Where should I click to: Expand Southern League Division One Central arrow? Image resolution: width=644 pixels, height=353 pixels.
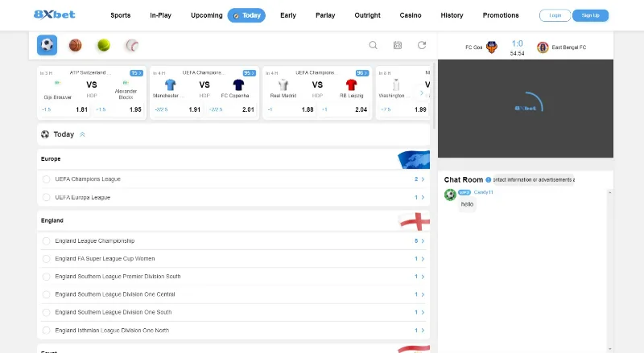pos(423,295)
